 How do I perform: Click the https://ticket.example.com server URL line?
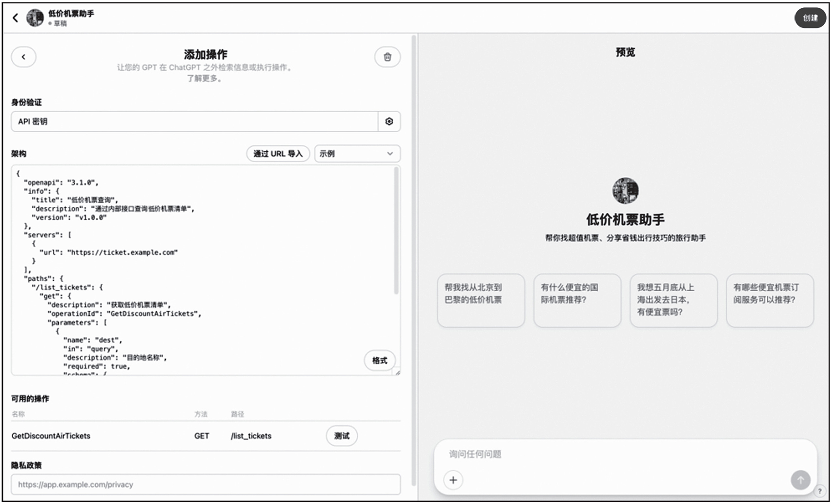[x=108, y=252]
